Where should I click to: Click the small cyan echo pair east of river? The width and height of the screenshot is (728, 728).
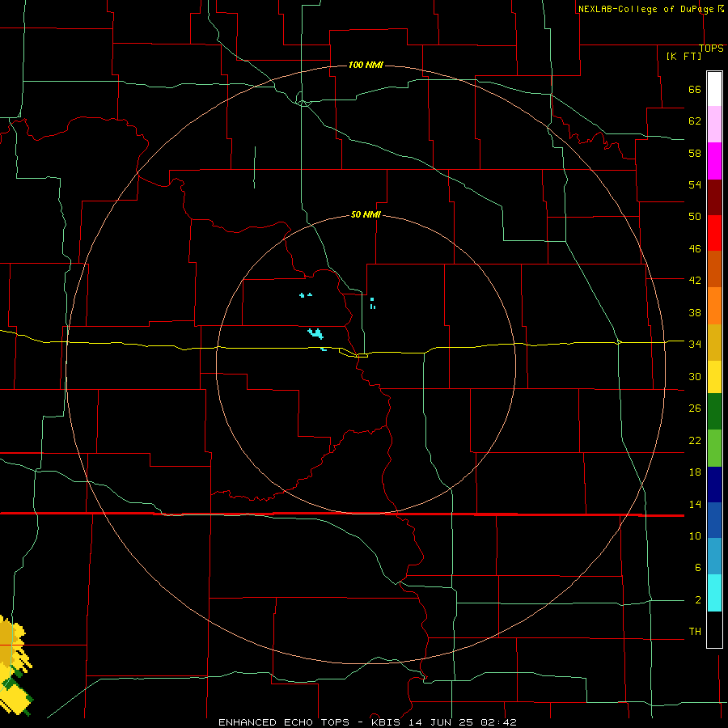coord(373,303)
